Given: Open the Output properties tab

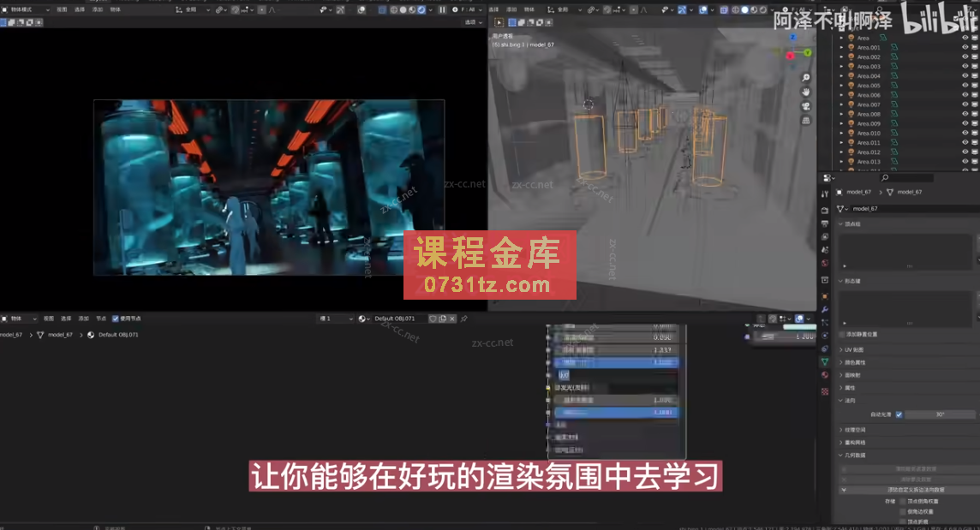Looking at the screenshot, I should (x=825, y=223).
